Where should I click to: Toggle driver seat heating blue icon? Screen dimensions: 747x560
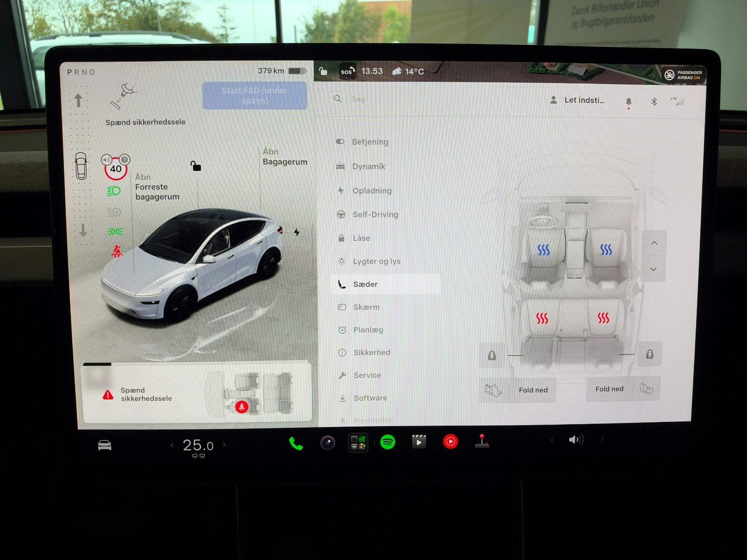(543, 250)
